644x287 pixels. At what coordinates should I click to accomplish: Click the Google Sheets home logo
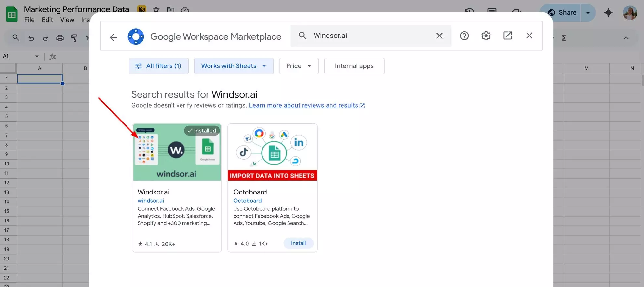(x=12, y=14)
